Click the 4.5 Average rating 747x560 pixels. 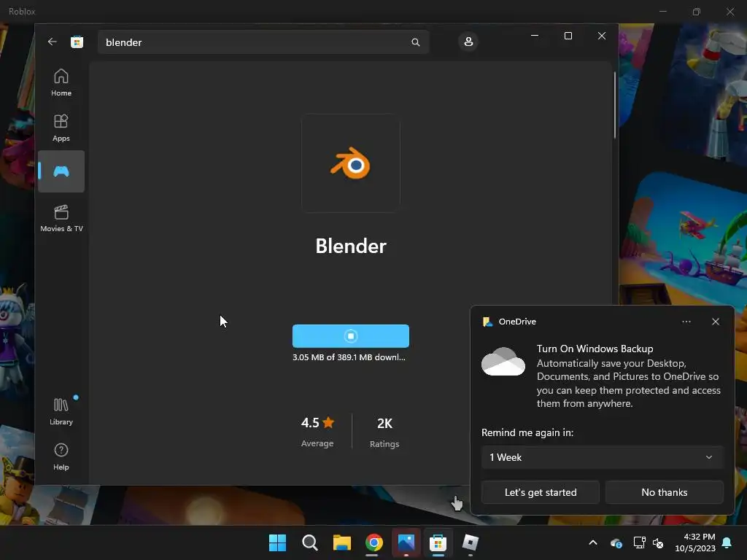317,432
